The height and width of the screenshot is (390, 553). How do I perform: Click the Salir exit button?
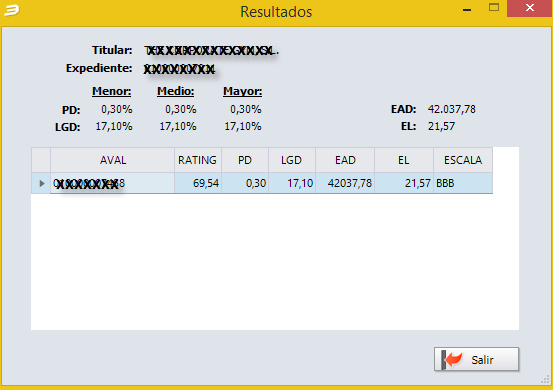coord(476,359)
